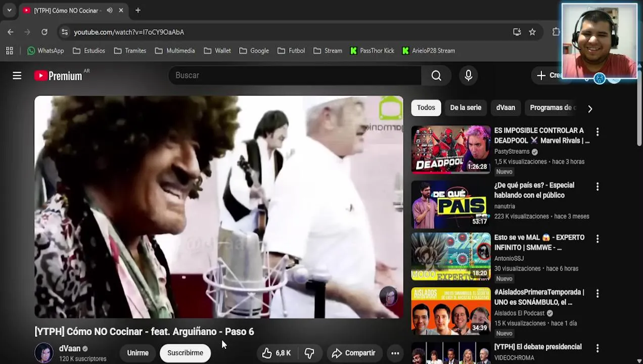Open the Create plus button
The height and width of the screenshot is (364, 643).
(549, 75)
